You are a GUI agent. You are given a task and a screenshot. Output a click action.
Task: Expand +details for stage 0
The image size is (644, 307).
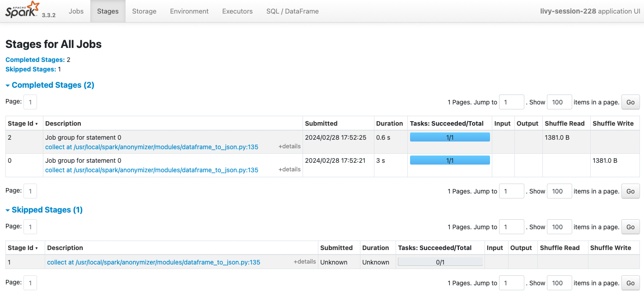click(289, 170)
